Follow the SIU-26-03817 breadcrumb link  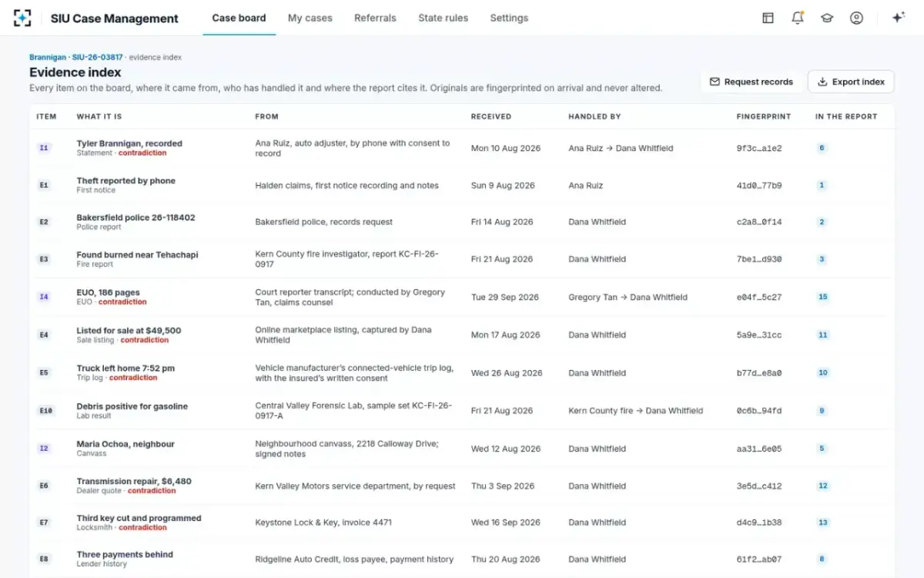97,57
